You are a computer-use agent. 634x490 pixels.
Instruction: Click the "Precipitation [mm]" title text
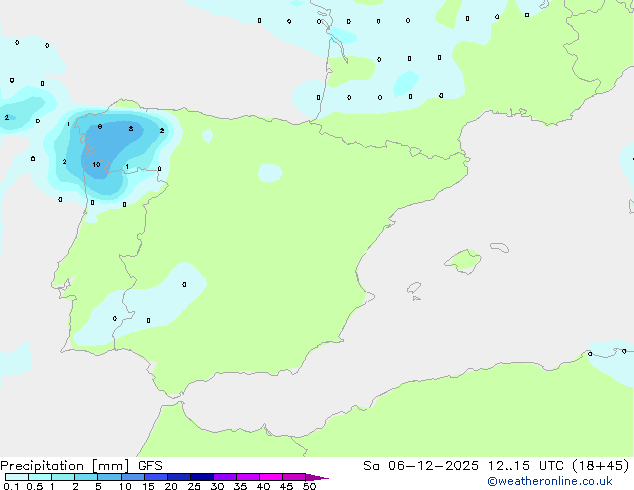(x=65, y=466)
